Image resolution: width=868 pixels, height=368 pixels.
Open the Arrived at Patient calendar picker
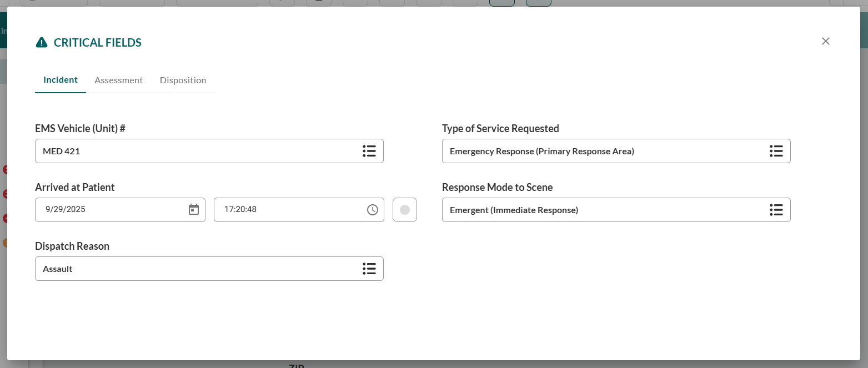(193, 210)
